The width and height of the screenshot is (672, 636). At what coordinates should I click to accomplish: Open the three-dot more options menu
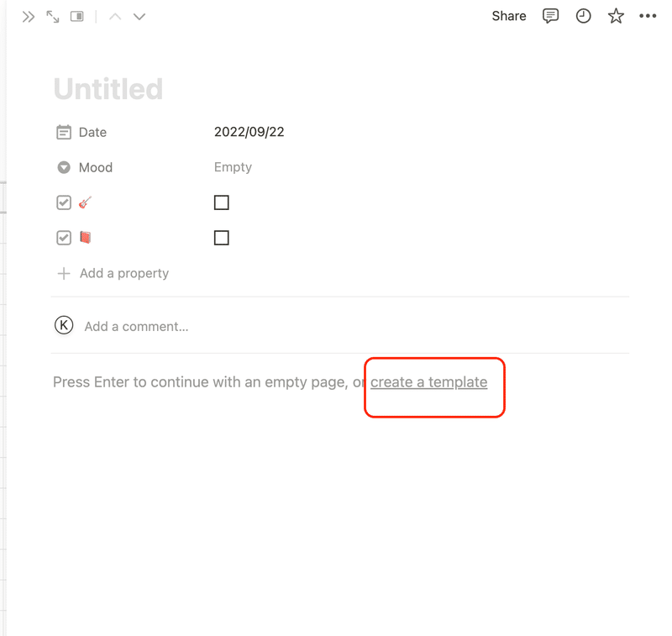(x=648, y=16)
